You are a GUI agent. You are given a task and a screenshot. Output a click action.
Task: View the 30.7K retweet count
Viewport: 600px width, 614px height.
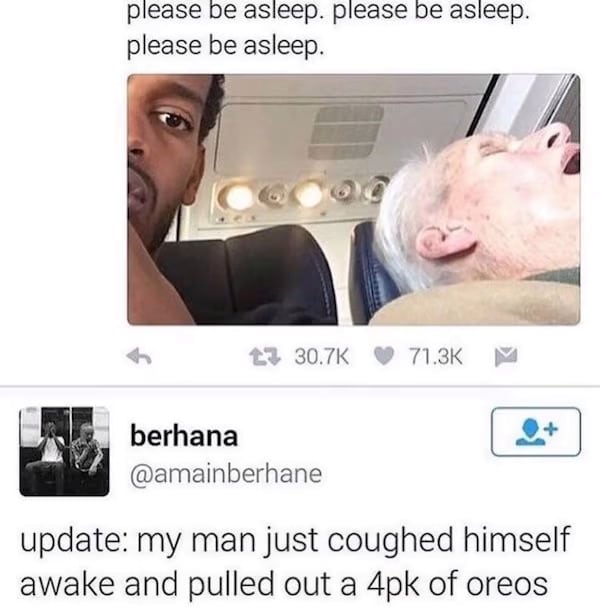tap(322, 357)
